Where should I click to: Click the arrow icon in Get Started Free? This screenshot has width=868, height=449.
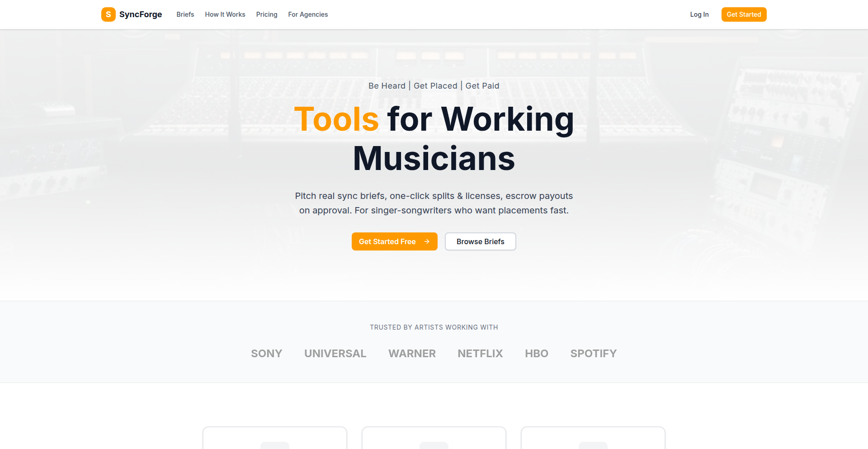427,241
